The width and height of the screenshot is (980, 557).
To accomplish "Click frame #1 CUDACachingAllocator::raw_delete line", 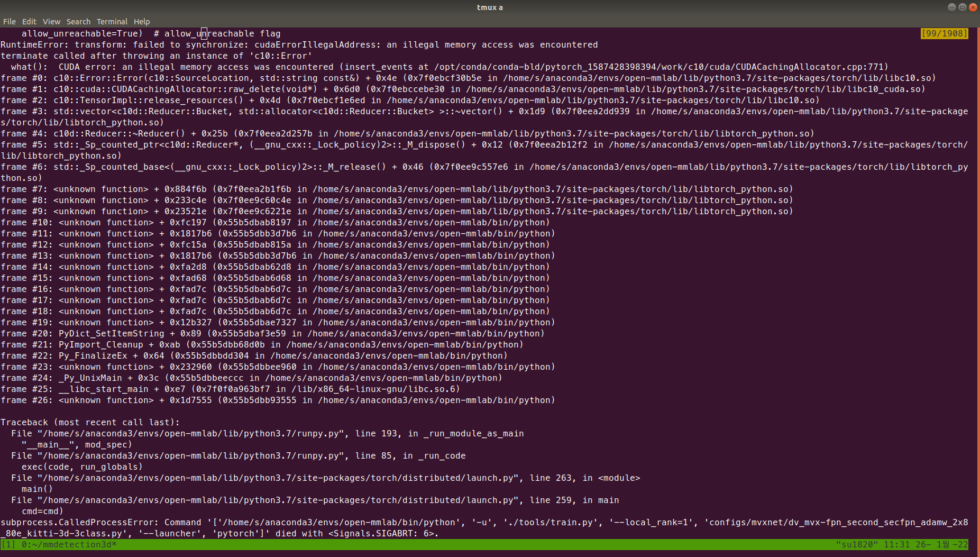I will tap(463, 89).
